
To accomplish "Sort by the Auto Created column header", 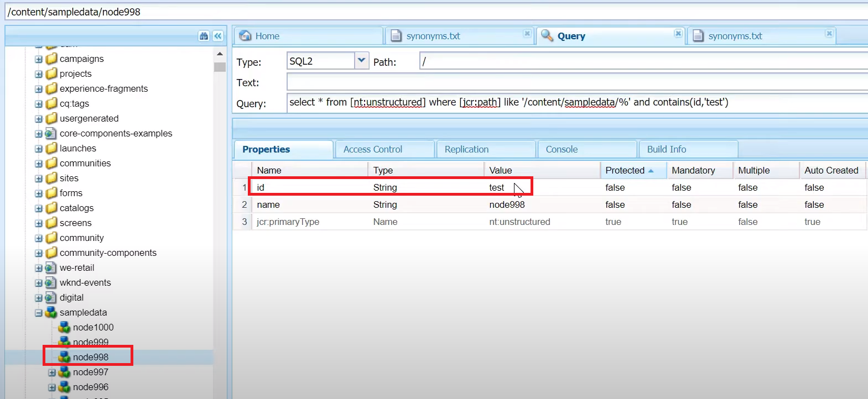I will [x=832, y=170].
